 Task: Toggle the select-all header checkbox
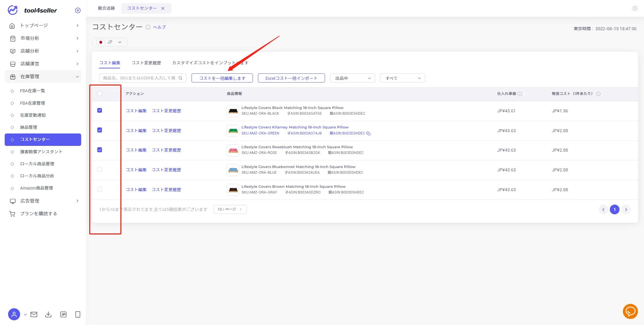click(x=100, y=94)
